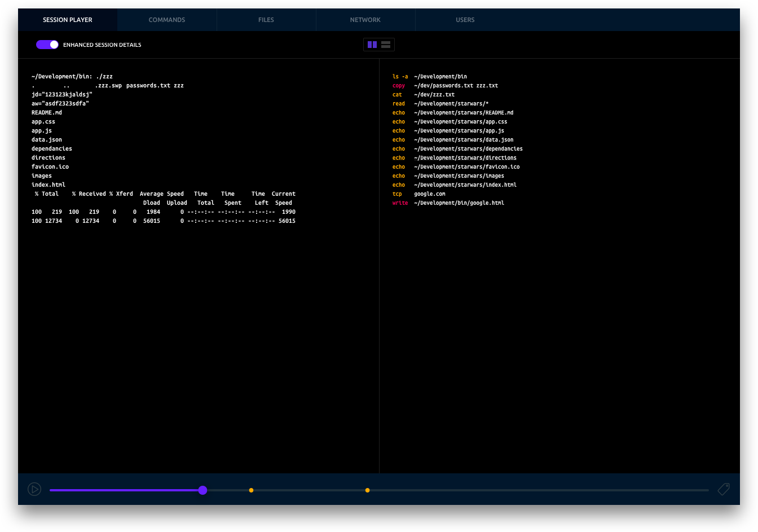Click the tag icon beside the timeline
This screenshot has width=758, height=532.
click(x=724, y=490)
